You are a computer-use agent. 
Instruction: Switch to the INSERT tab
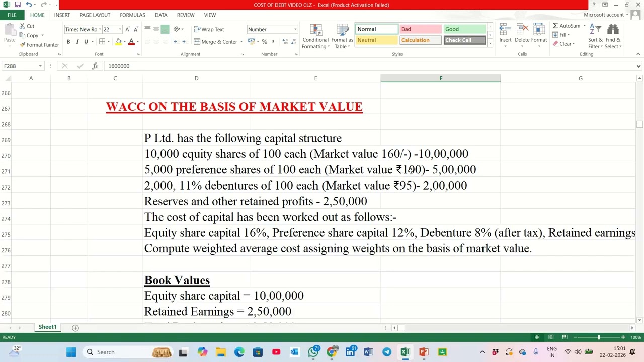pyautogui.click(x=62, y=15)
